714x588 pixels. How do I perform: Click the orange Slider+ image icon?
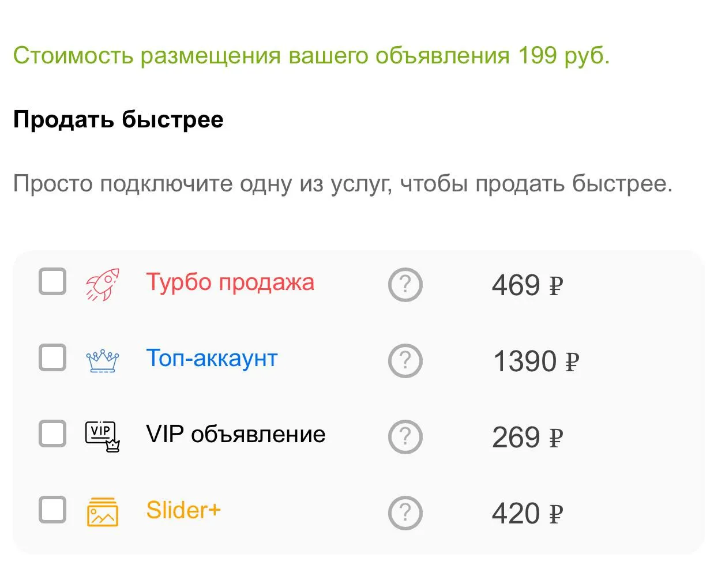(x=103, y=512)
